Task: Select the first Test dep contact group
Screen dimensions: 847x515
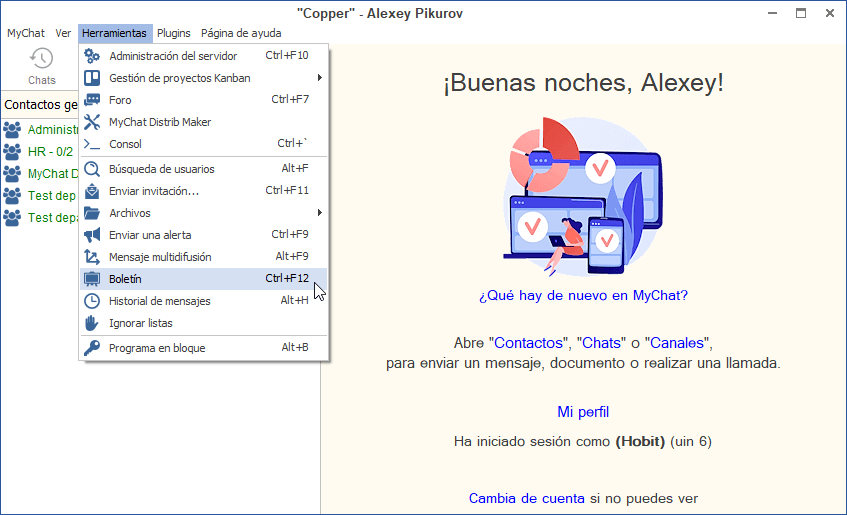Action: tap(41, 196)
